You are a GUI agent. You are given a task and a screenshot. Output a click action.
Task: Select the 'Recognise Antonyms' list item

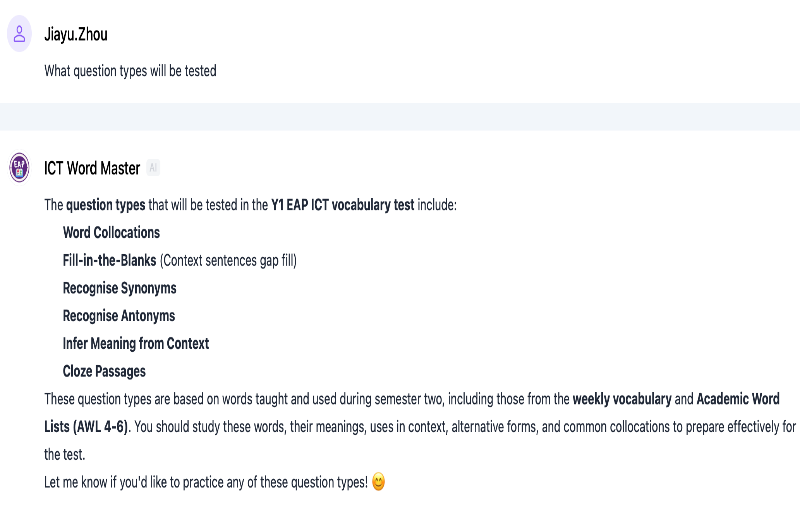tap(118, 316)
